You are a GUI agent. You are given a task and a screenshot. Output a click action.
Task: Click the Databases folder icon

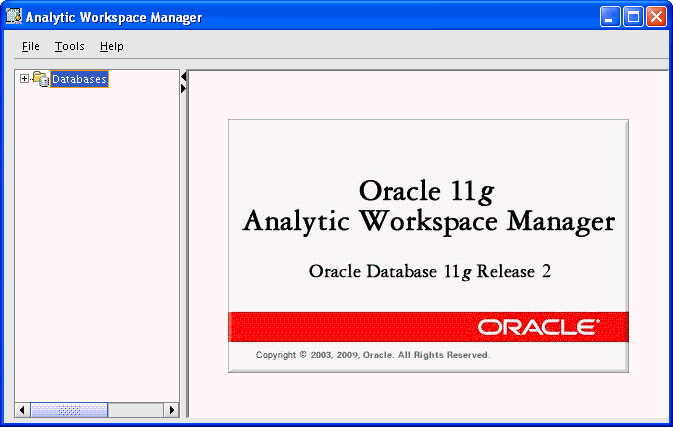coord(41,79)
